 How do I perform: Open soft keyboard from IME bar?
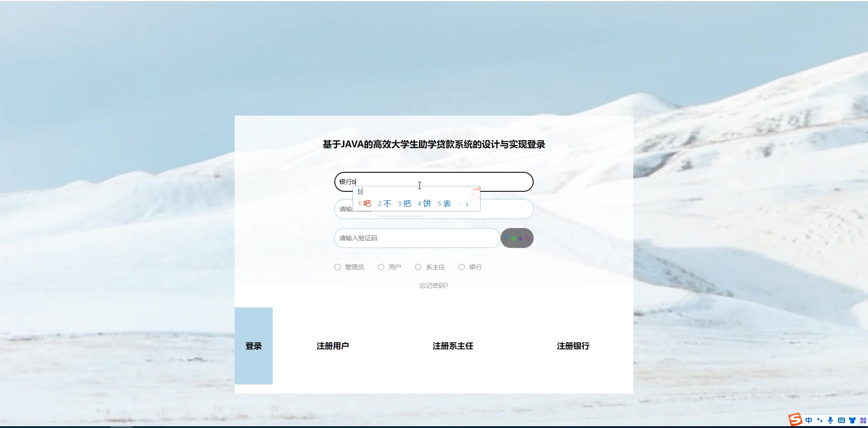tap(841, 420)
